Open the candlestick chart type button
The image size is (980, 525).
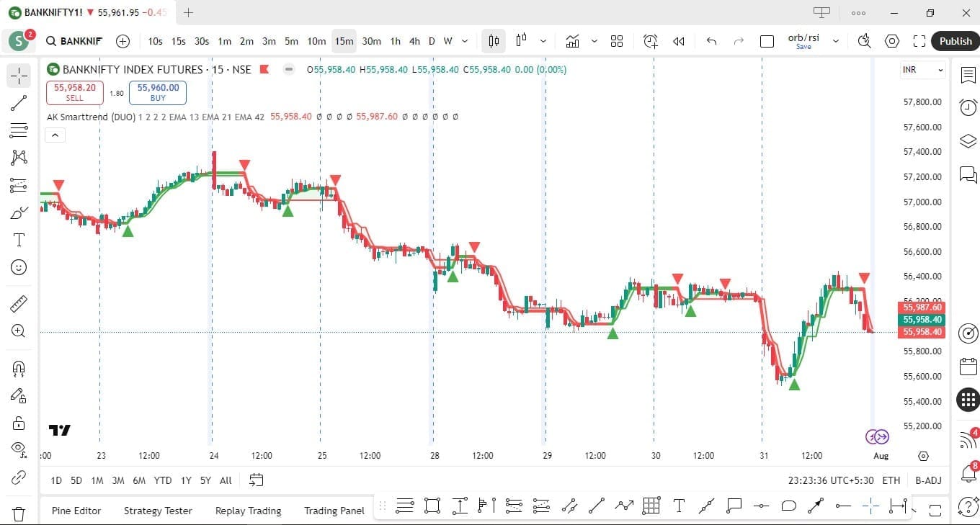494,41
